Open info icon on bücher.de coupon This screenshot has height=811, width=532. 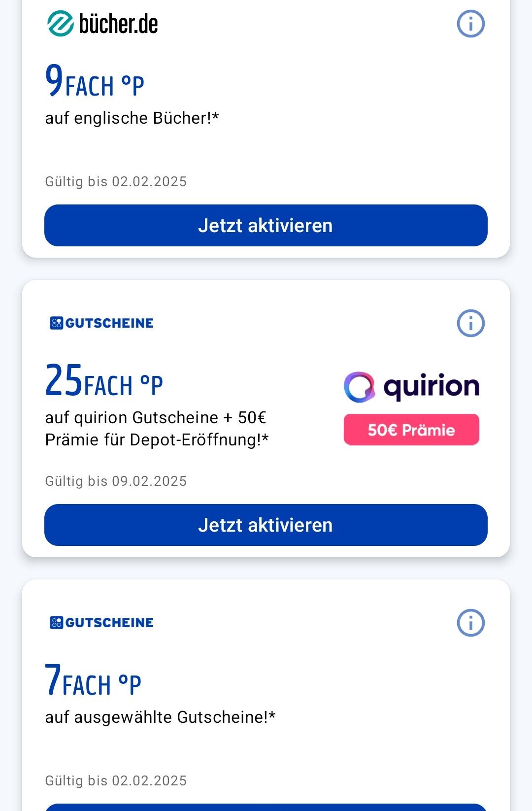[x=471, y=24]
